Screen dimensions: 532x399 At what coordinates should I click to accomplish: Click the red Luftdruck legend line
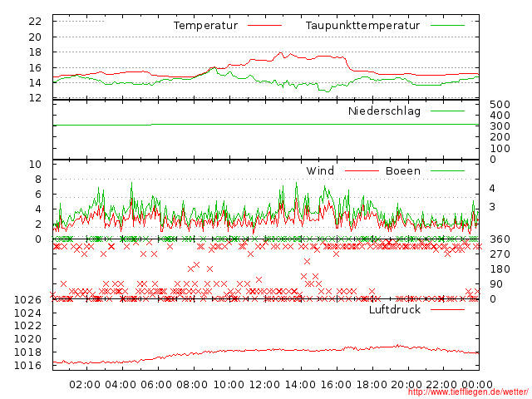(x=447, y=309)
